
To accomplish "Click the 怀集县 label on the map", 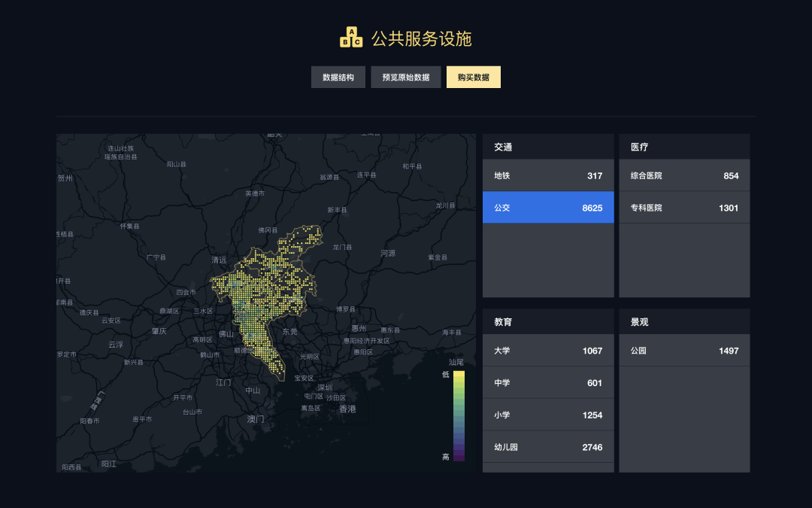I will 129,226.
